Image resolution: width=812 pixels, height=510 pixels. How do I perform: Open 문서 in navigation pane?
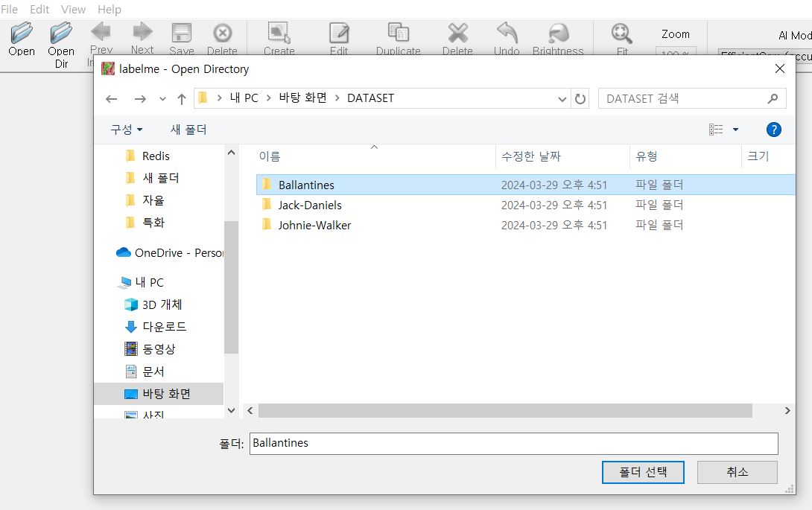(145, 372)
